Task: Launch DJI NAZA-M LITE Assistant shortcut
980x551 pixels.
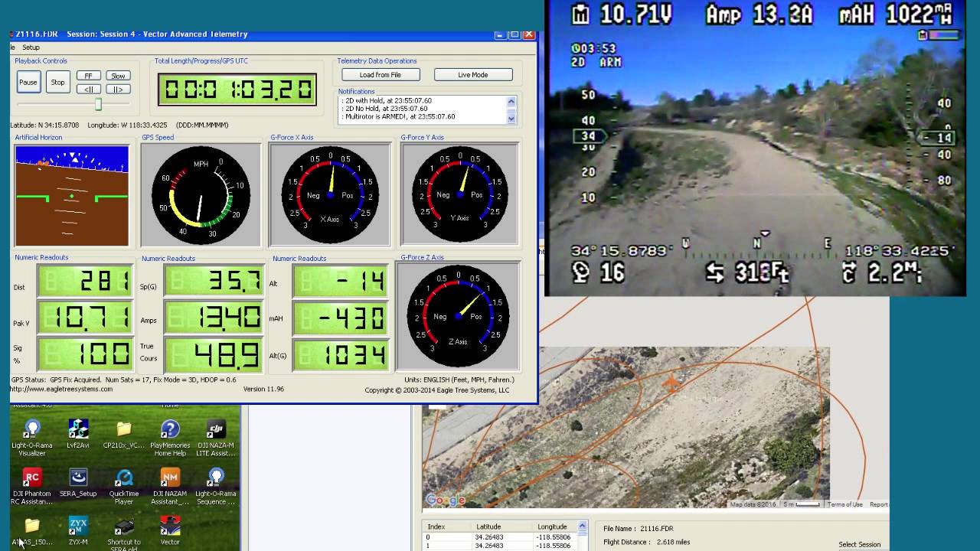Action: (216, 438)
